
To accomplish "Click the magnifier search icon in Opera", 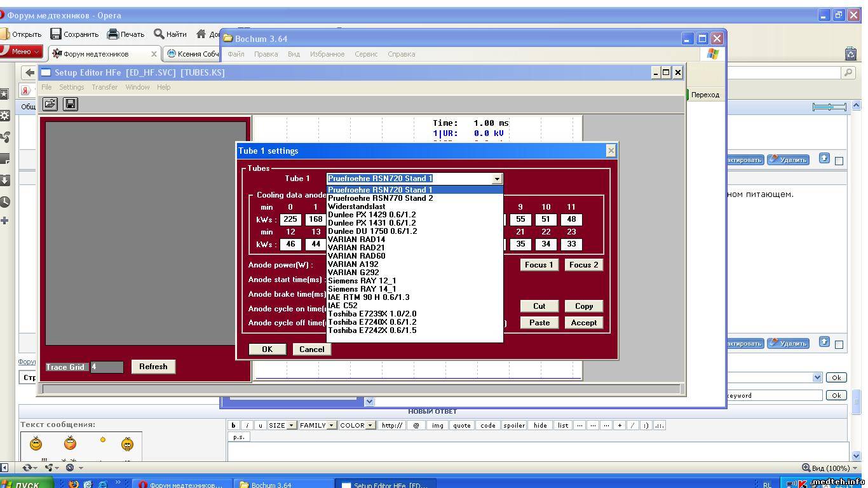I will [x=848, y=73].
